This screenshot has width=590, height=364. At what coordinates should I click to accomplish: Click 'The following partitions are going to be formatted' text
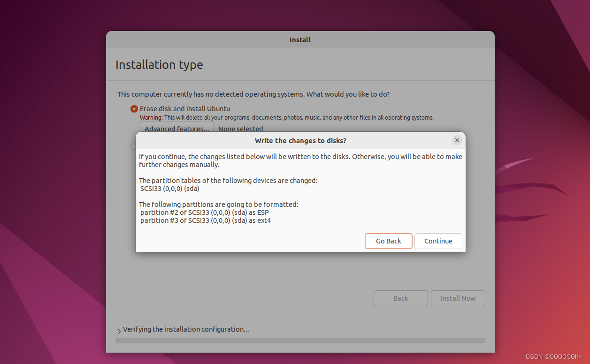[219, 205]
